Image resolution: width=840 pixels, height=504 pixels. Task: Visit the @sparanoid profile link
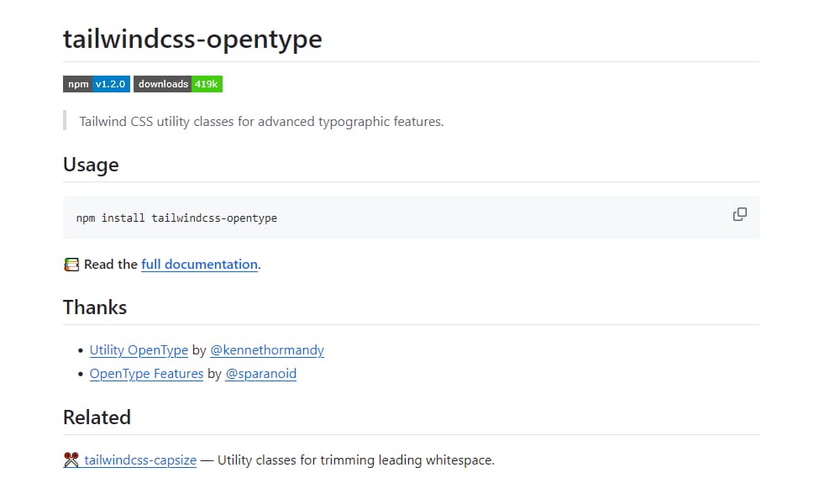point(260,373)
